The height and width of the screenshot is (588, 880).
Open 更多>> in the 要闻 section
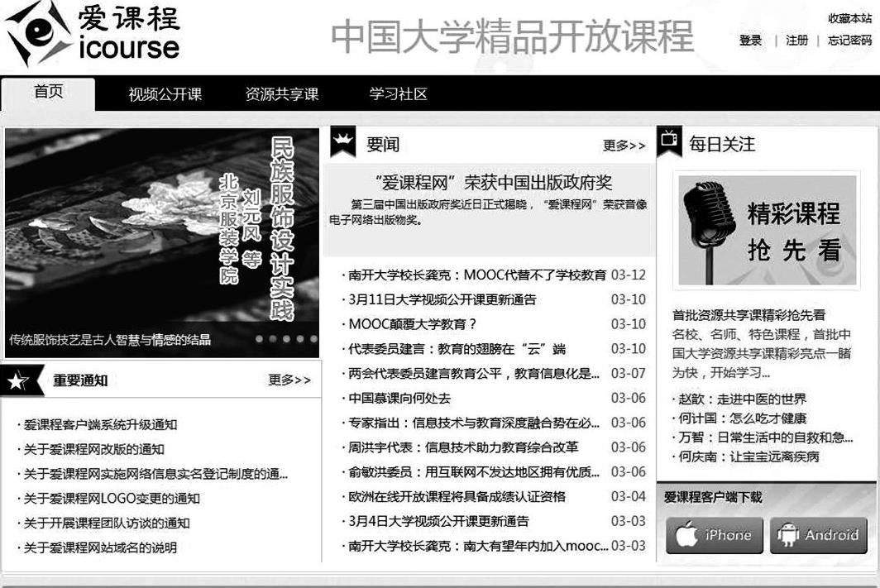(x=624, y=146)
